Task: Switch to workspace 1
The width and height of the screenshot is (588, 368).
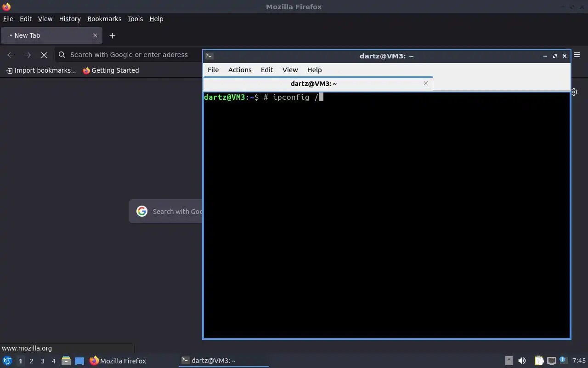Action: coord(20,361)
